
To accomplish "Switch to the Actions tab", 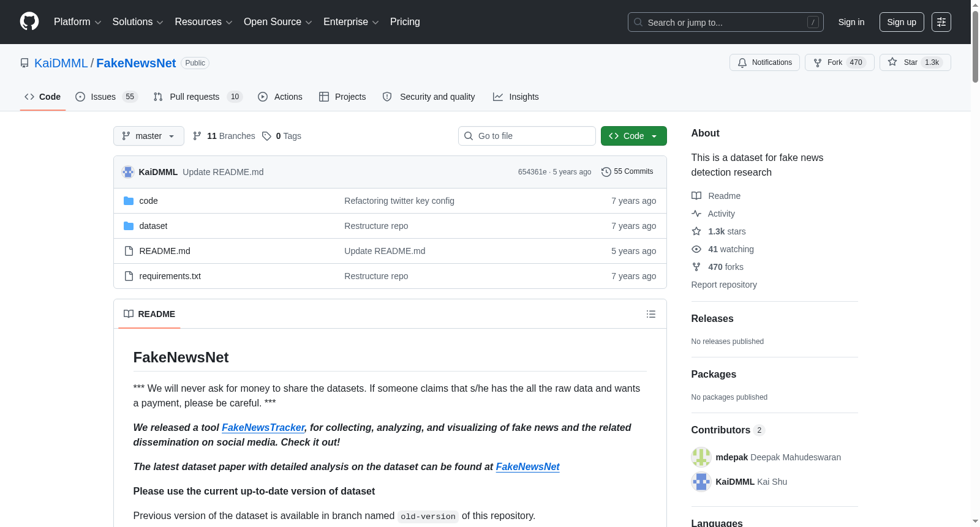I will (x=281, y=97).
